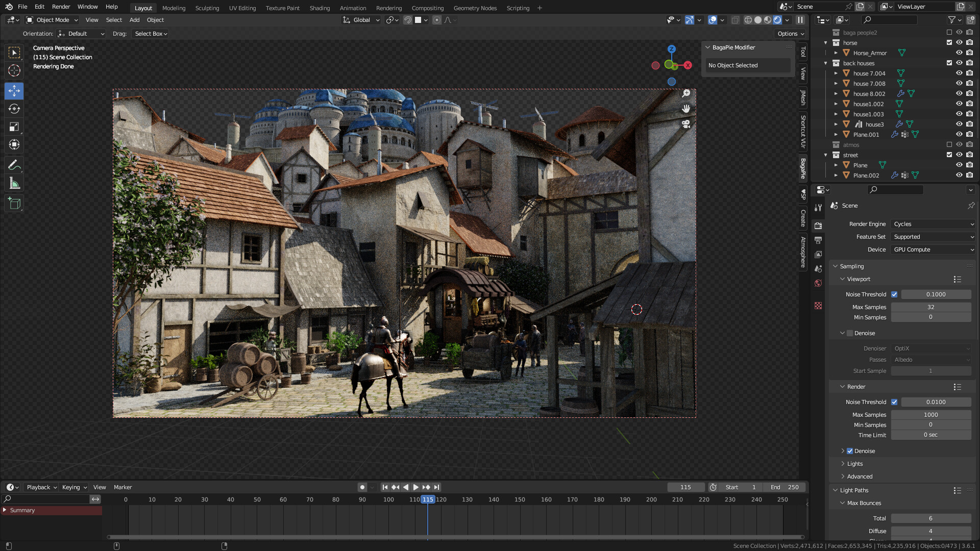Screen dimensions: 980x551
Task: Uncheck Viewport Noise Threshold checkbox
Action: click(894, 294)
